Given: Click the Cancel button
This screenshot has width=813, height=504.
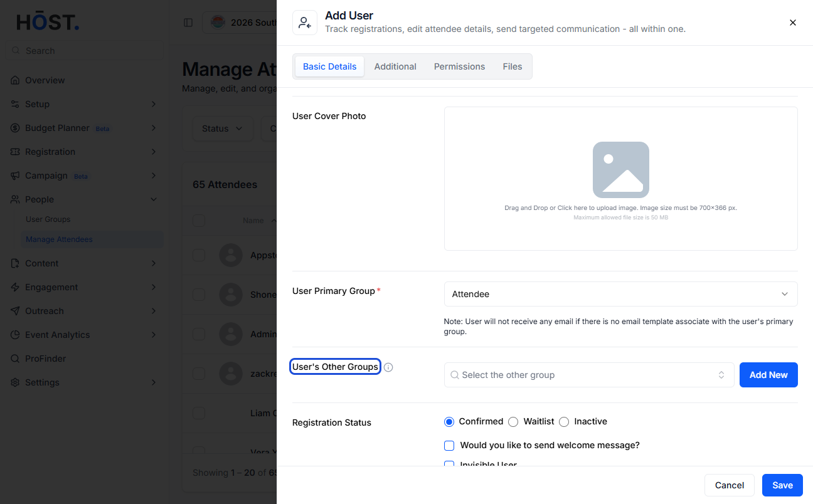Looking at the screenshot, I should pyautogui.click(x=730, y=485).
